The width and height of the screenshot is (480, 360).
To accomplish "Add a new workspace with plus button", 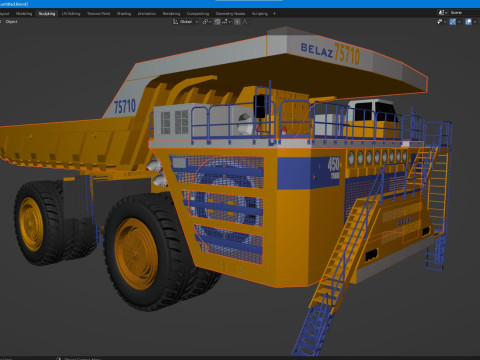I will (274, 14).
